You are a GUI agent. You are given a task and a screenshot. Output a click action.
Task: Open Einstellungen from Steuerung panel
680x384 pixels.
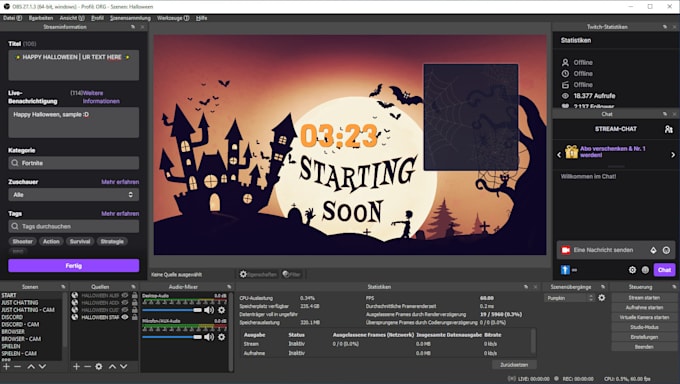tap(644, 337)
